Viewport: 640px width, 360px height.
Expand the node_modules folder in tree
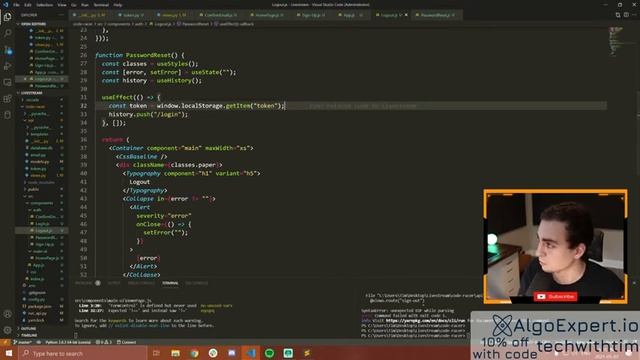click(x=40, y=182)
